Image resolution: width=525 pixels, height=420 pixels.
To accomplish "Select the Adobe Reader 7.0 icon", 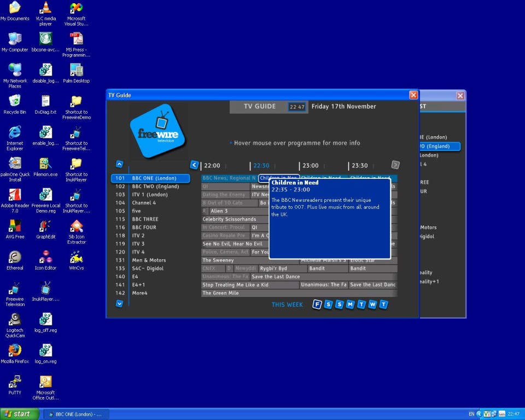I will [15, 201].
